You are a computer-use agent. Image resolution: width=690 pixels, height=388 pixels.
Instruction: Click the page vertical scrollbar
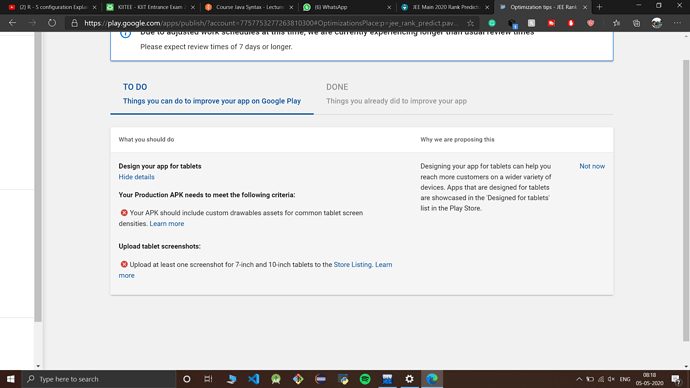(686, 200)
